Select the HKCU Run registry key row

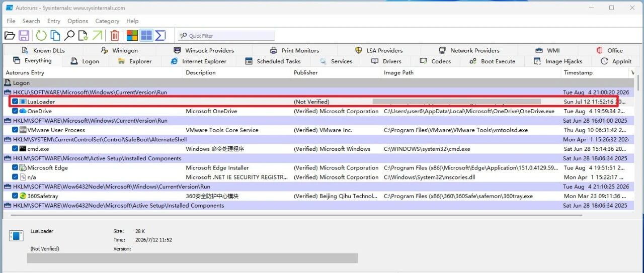pyautogui.click(x=319, y=93)
